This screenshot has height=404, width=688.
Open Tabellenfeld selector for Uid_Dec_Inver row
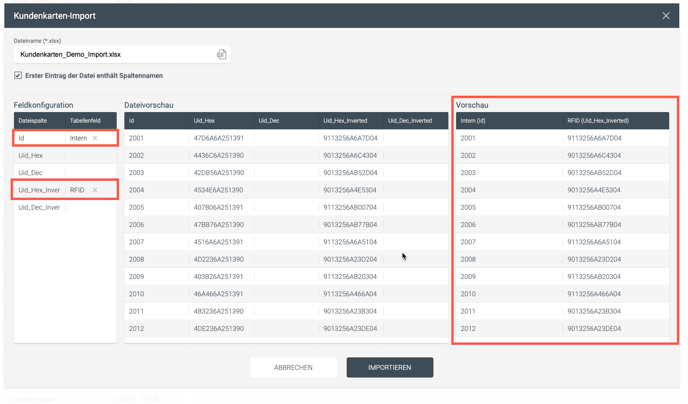(91, 207)
